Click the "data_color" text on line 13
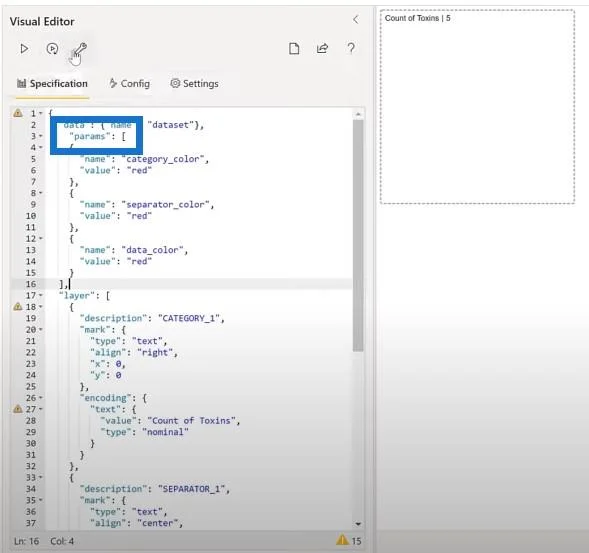Viewport: 589px width, 553px height. [152, 250]
